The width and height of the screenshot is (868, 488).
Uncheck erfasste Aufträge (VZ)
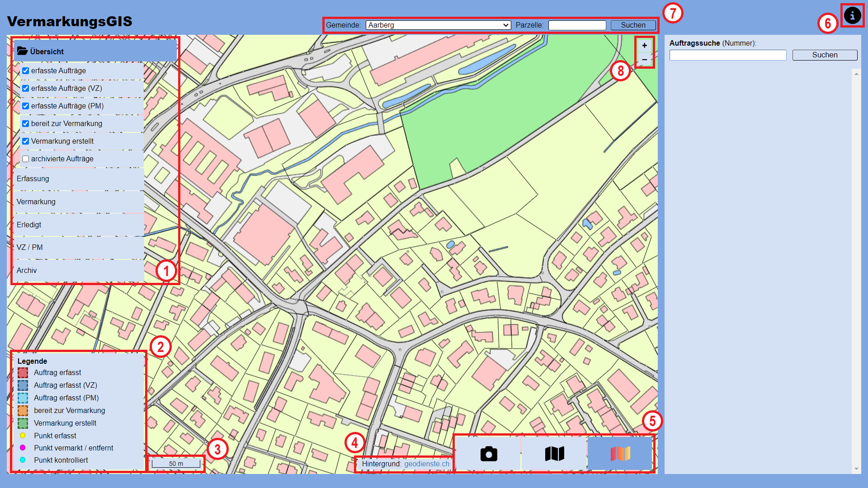tap(25, 88)
